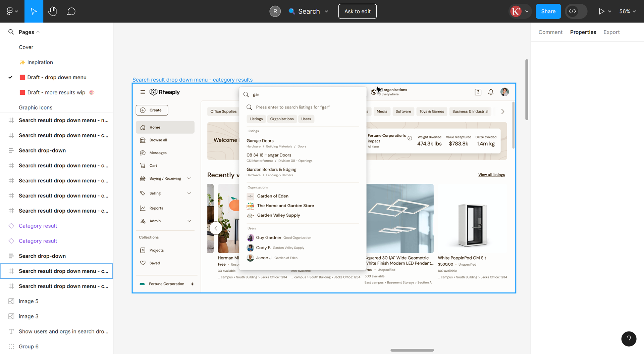Screen dimensions: 644x354
Task: Click the K profile avatar
Action: click(x=516, y=11)
